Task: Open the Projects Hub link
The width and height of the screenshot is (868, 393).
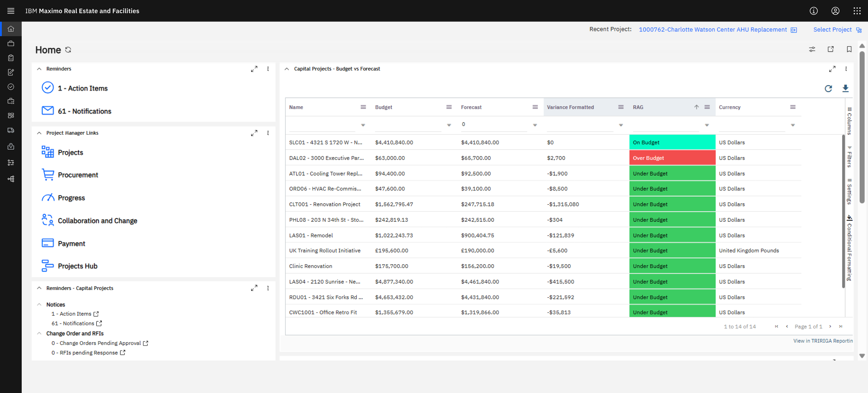Action: point(78,266)
